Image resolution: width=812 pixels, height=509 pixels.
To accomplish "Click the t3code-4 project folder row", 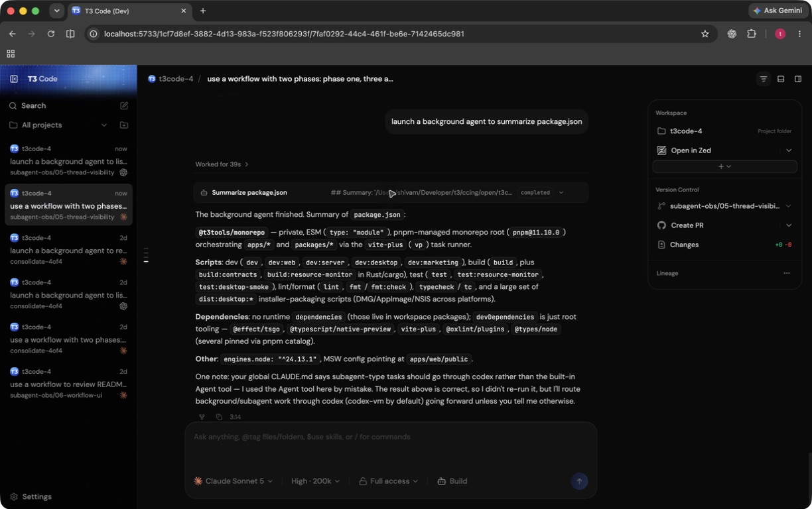I will (725, 131).
